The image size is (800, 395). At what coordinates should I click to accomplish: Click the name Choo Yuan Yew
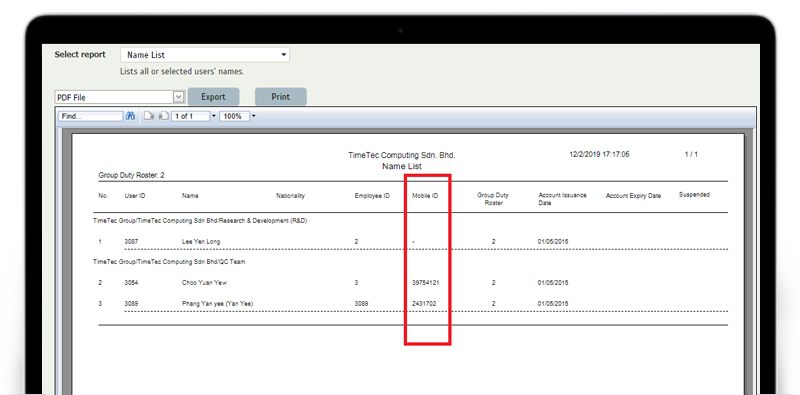tap(205, 283)
